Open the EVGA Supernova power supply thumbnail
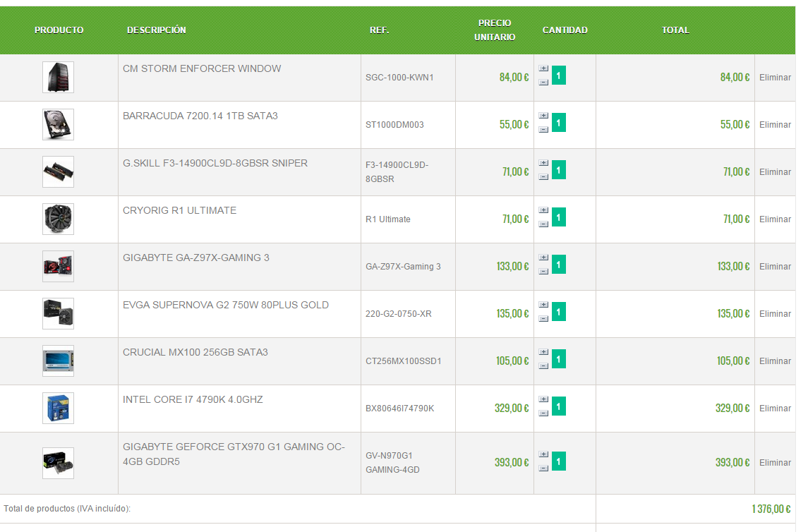 click(x=59, y=314)
